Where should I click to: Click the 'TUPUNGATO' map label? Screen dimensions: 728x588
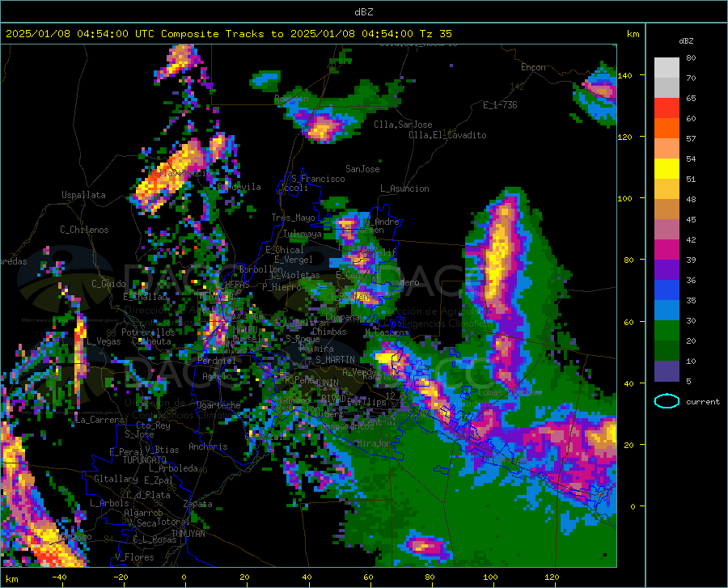(x=145, y=460)
